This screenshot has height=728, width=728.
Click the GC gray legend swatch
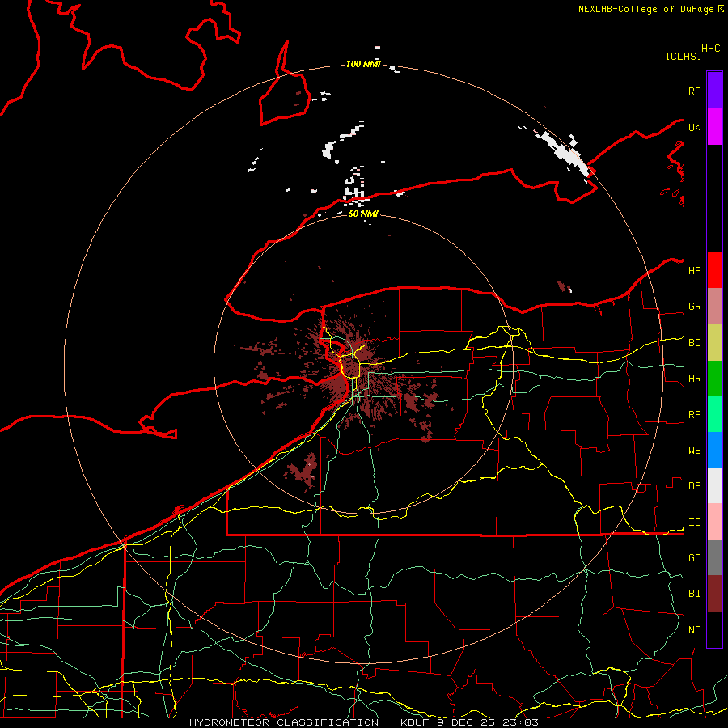(714, 557)
